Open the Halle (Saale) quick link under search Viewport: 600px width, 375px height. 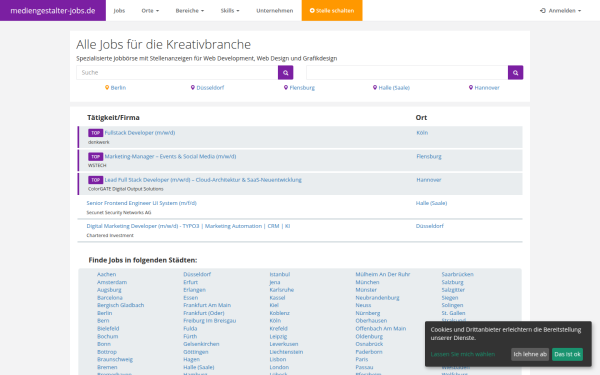click(x=391, y=88)
